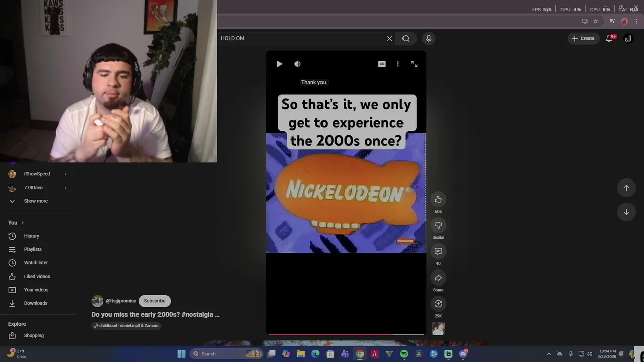Open Discord from the taskbar
This screenshot has height=362, width=644.
(463, 354)
